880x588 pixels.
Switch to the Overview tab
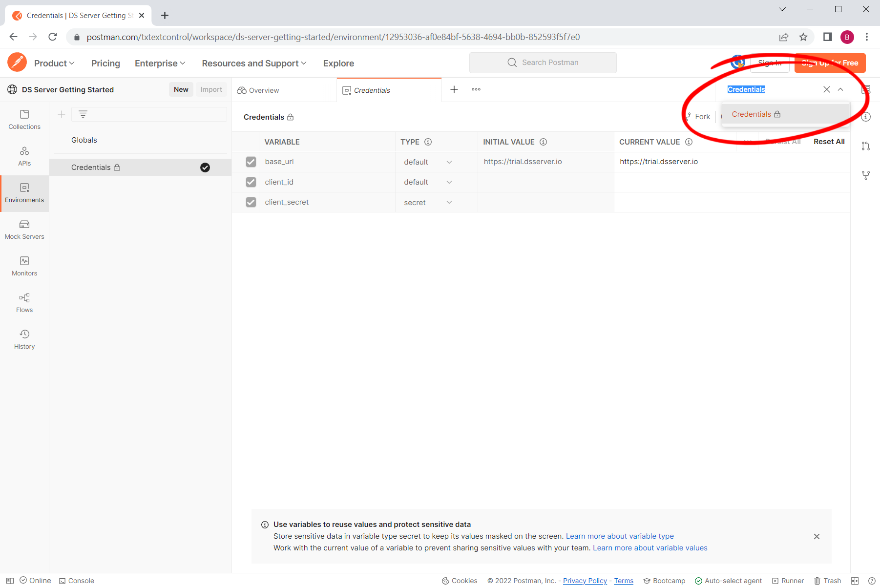[284, 90]
